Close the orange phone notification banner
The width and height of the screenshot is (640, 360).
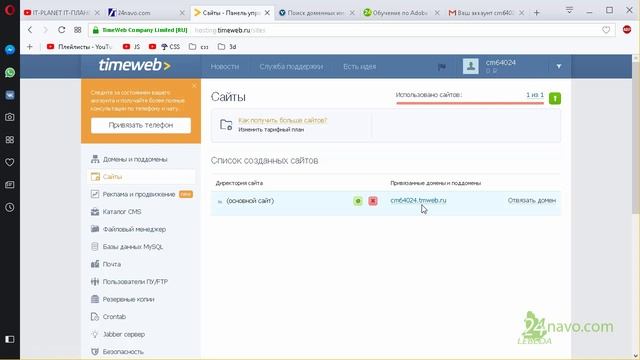coord(194,86)
